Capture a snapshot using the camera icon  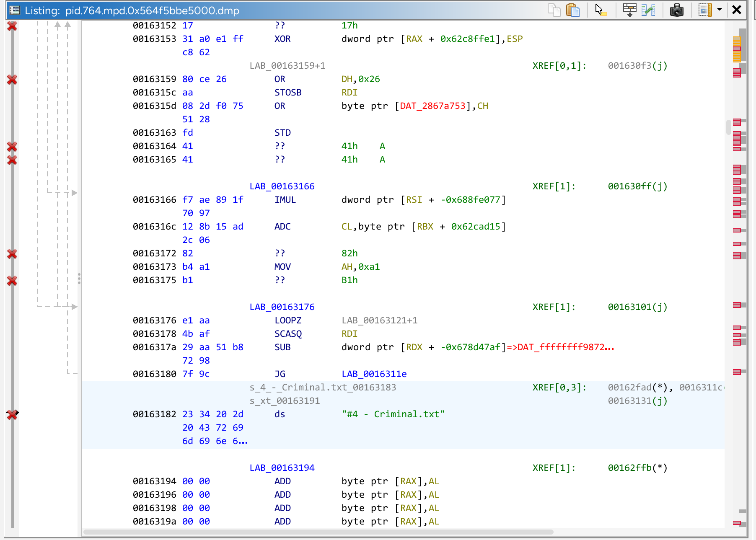pos(677,10)
